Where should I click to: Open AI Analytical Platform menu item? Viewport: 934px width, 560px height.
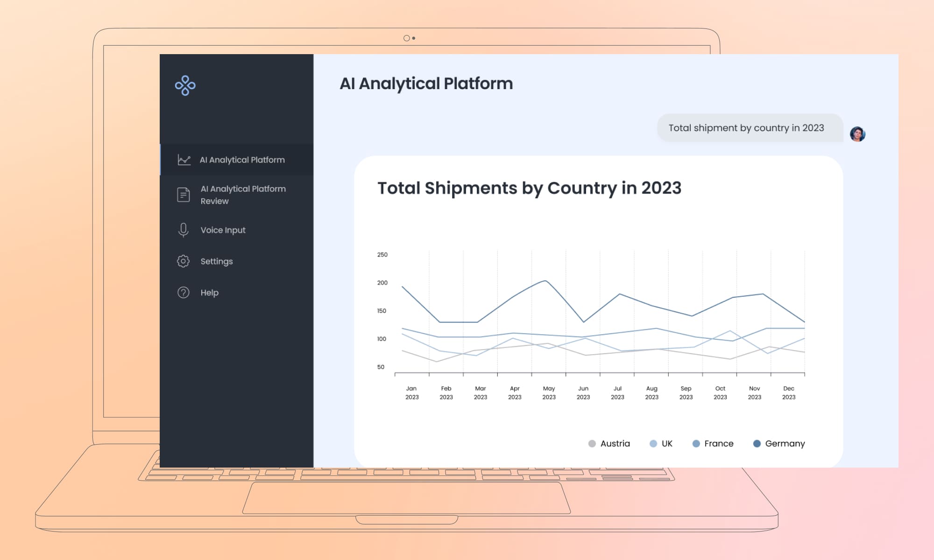pos(242,160)
